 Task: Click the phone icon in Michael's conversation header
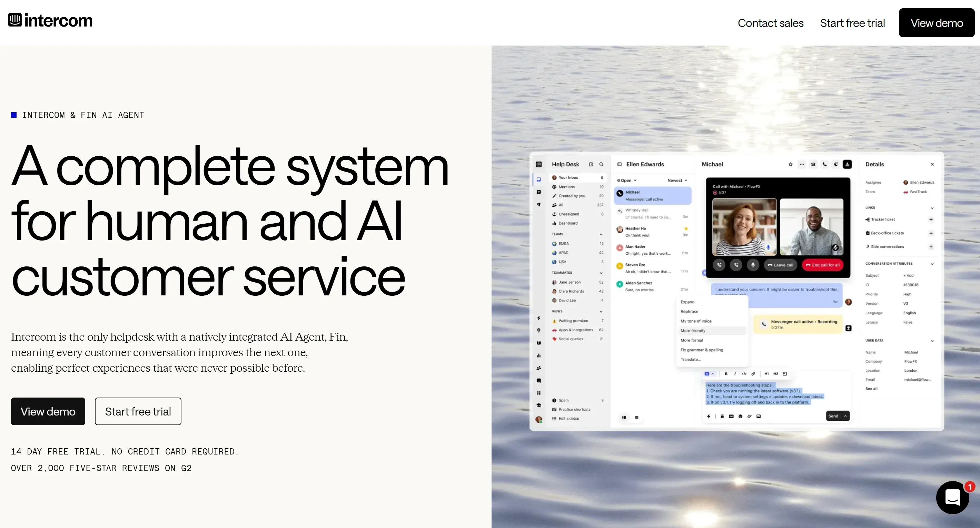pyautogui.click(x=824, y=165)
